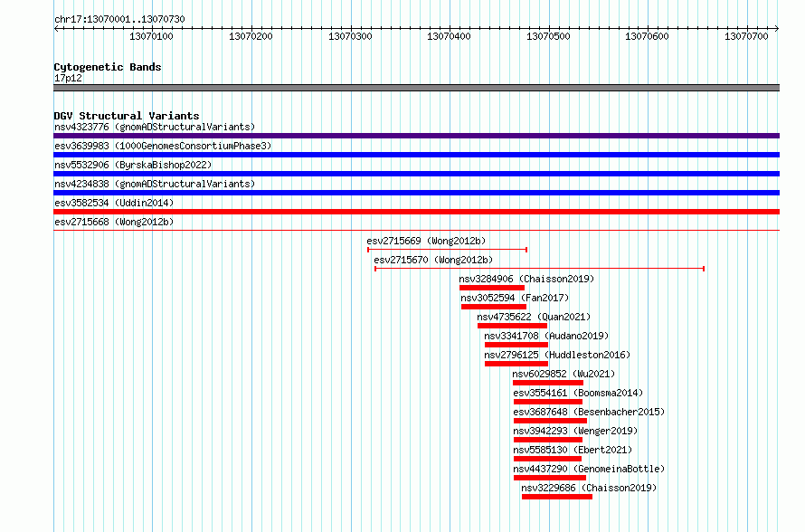The width and height of the screenshot is (805, 532).
Task: Click the blue bar under esv3639983
Action: (x=416, y=155)
